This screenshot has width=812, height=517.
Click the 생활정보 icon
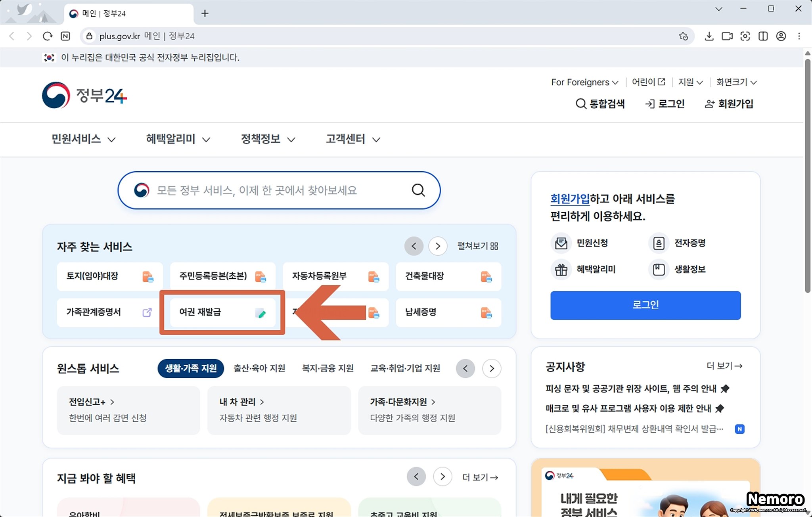pos(659,270)
